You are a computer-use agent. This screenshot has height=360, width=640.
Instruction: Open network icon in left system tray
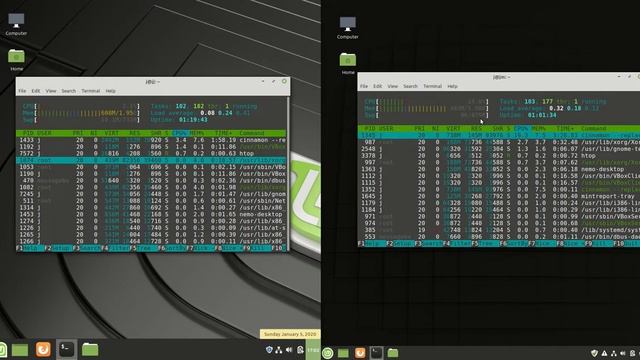[x=279, y=350]
